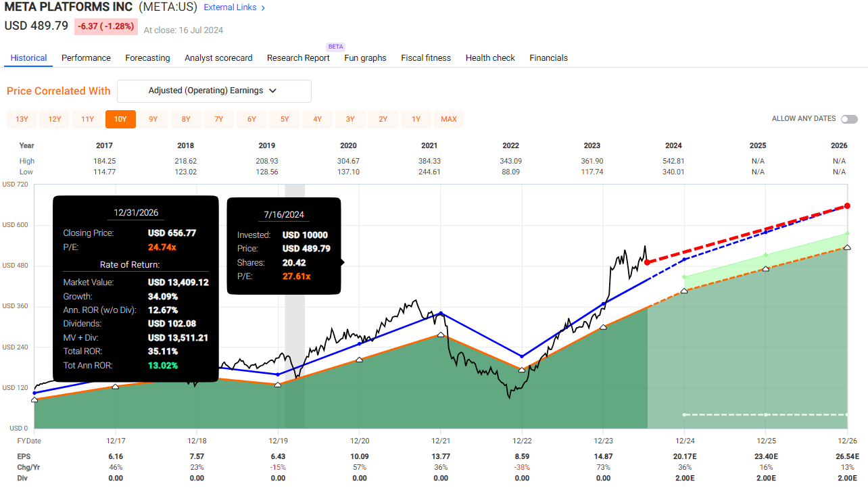Open the metric selector chevron arrow
Image resolution: width=868 pixels, height=488 pixels.
tap(272, 91)
